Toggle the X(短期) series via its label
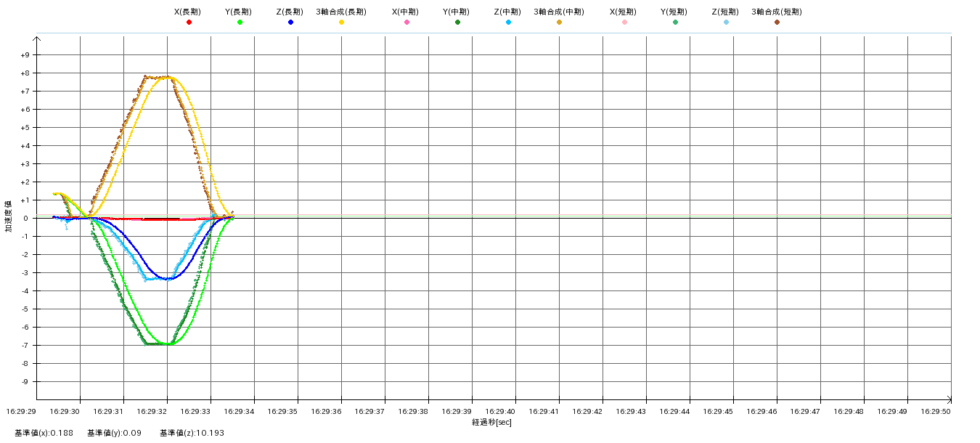The image size is (980, 443). [x=624, y=12]
